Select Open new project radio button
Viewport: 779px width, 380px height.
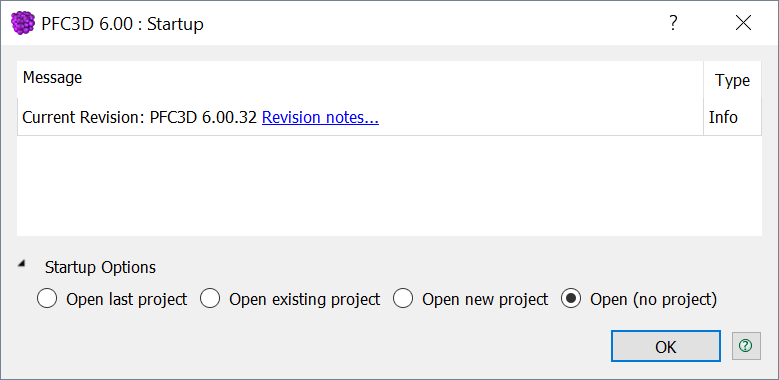403,299
